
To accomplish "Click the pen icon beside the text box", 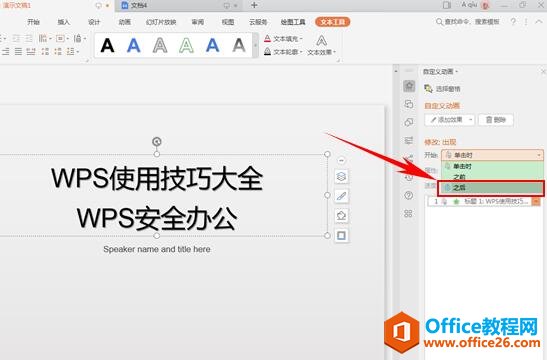I will click(x=341, y=196).
